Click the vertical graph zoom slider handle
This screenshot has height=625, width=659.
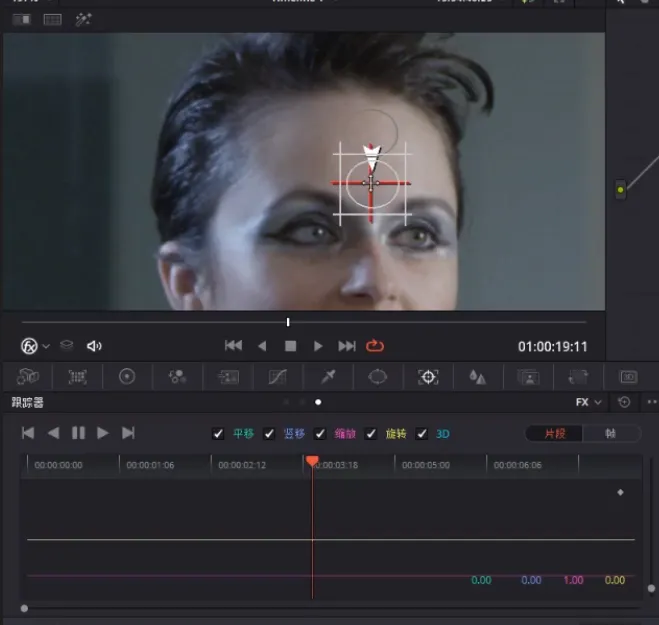651,588
